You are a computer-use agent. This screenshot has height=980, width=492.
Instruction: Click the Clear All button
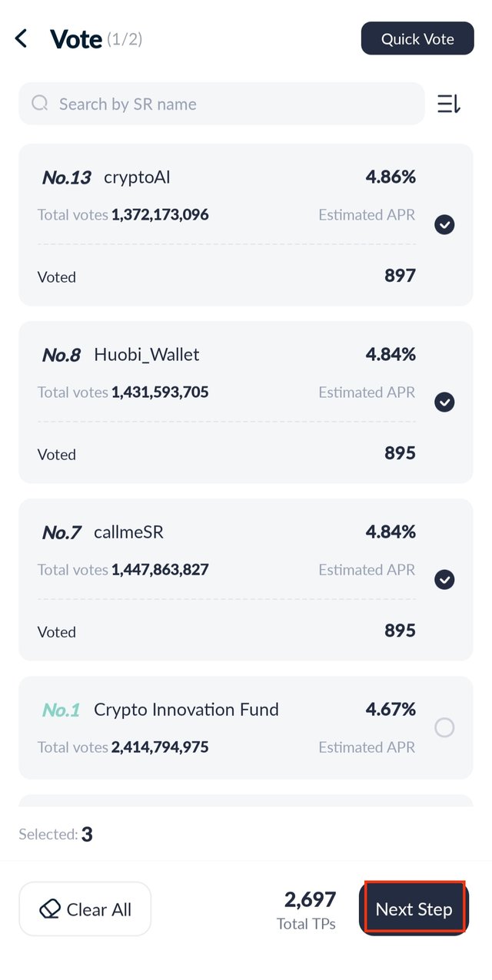click(x=85, y=909)
